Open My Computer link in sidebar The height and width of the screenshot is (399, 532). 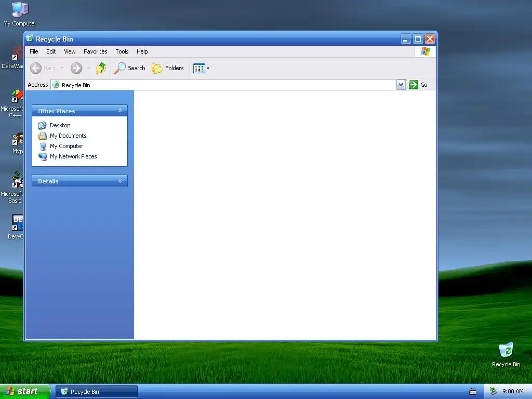tap(66, 146)
